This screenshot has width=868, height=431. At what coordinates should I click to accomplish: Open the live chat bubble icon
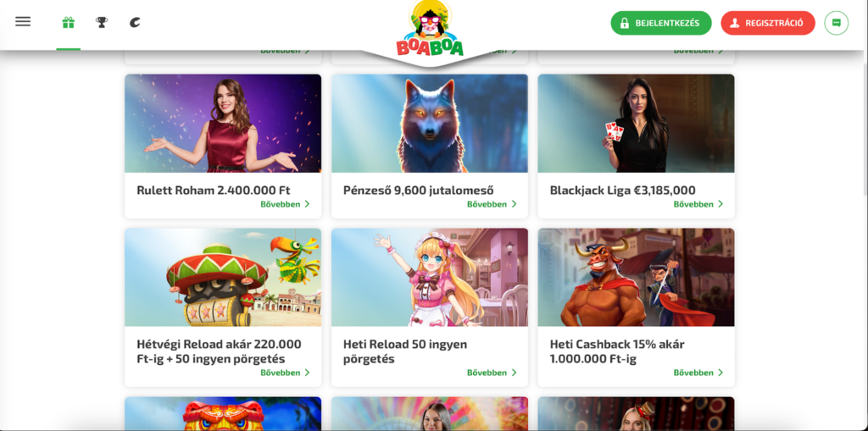[836, 23]
